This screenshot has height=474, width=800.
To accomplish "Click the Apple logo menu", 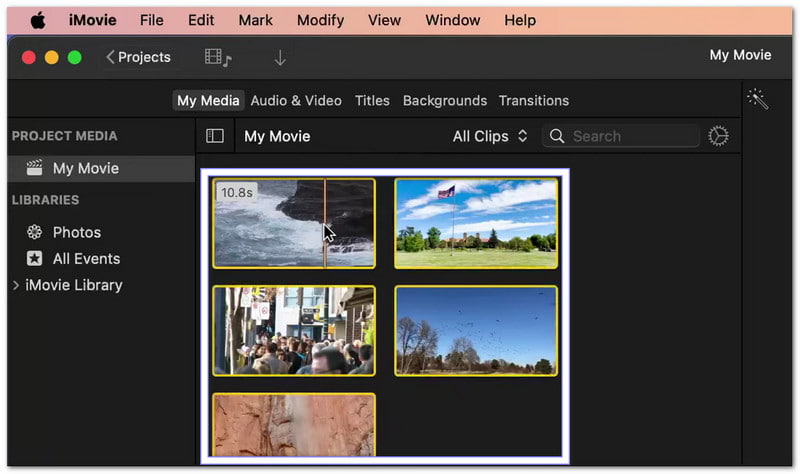I will click(x=38, y=20).
